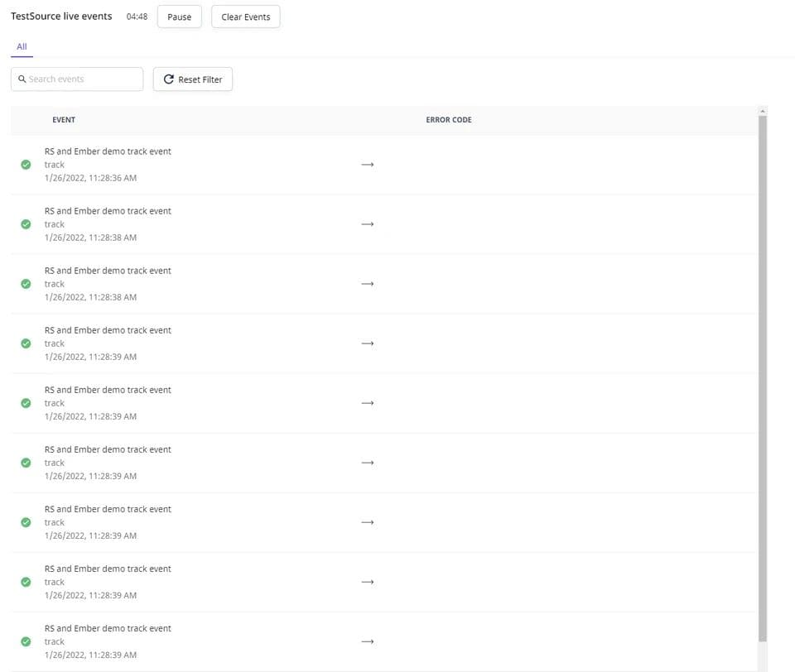Click arrow icon on the bottom-most visible event row
Image resolution: width=795 pixels, height=672 pixels.
click(368, 641)
